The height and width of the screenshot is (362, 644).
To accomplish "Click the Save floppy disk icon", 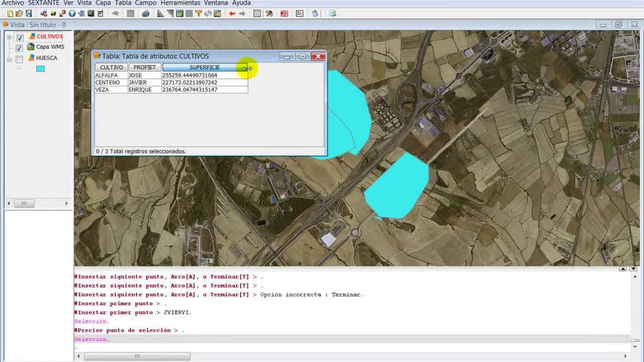I will click(x=29, y=14).
